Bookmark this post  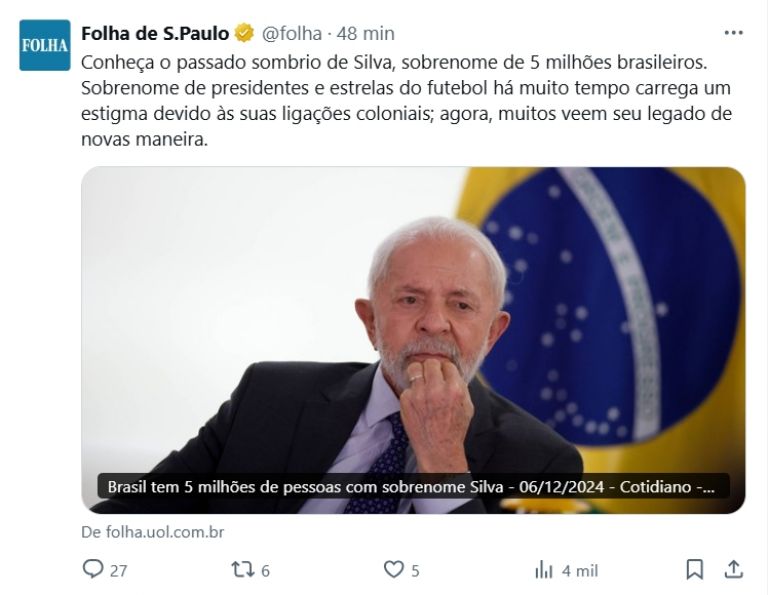point(695,570)
